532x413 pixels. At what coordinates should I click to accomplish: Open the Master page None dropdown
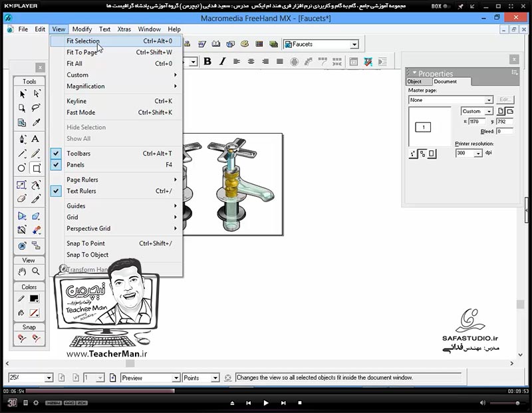point(489,100)
